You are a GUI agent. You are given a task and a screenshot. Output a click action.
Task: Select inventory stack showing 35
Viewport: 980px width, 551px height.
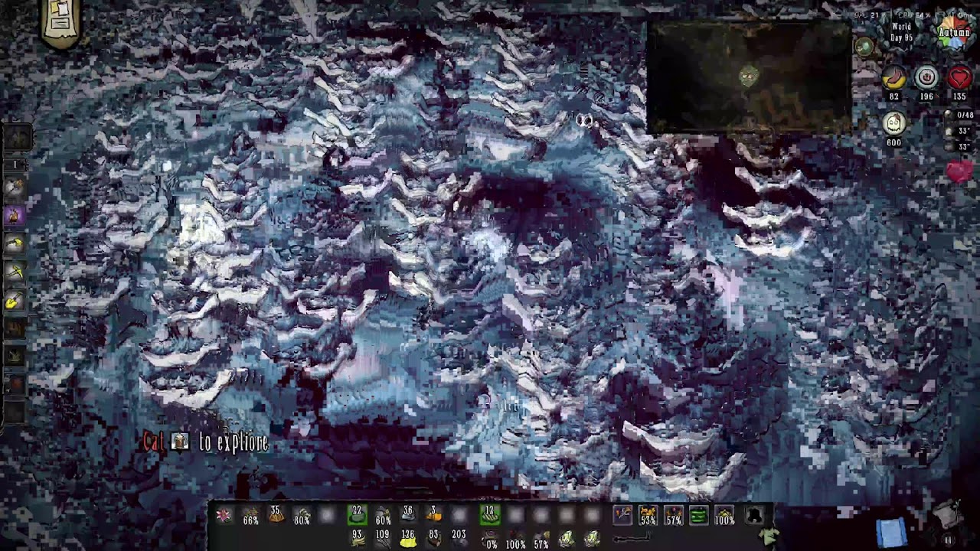[x=276, y=516]
